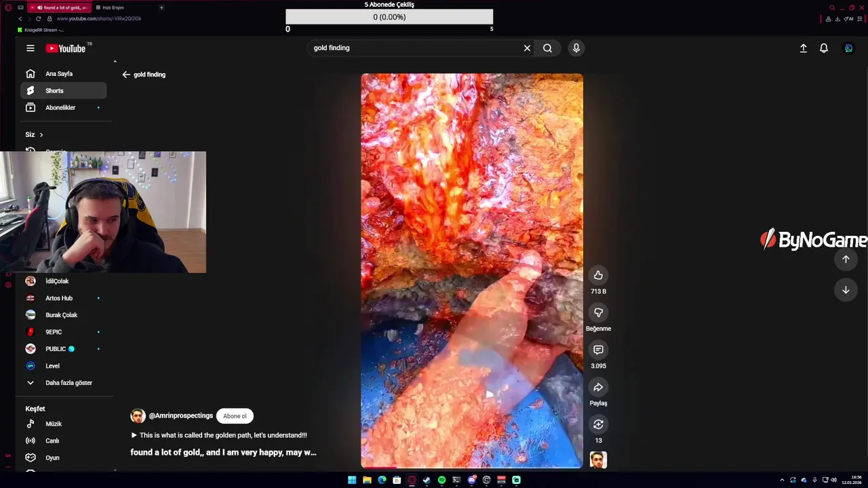This screenshot has width=868, height=488.
Task: Open the 9EPIC subscription channel
Action: (64, 332)
